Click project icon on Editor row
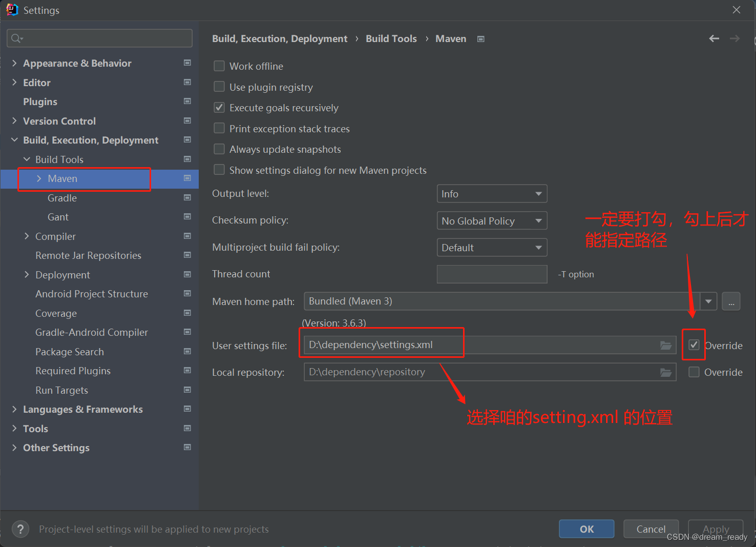 pyautogui.click(x=187, y=82)
